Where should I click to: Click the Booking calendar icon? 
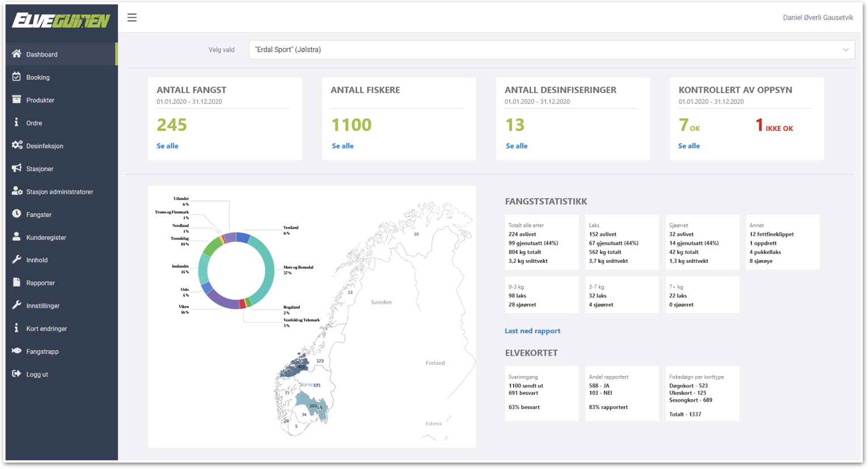16,76
